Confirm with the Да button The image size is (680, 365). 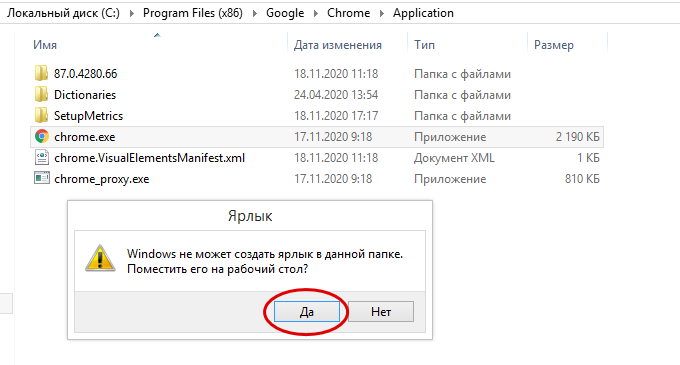(307, 312)
